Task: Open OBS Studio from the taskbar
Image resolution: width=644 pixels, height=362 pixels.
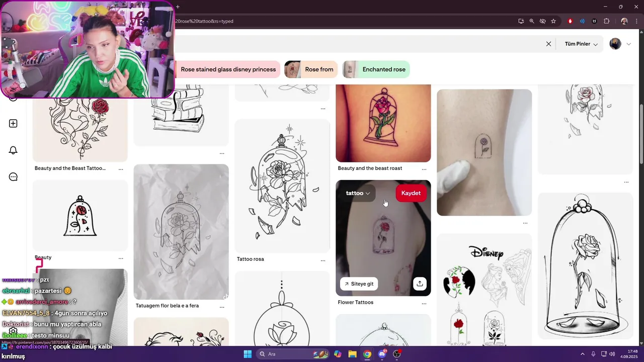Action: click(397, 354)
